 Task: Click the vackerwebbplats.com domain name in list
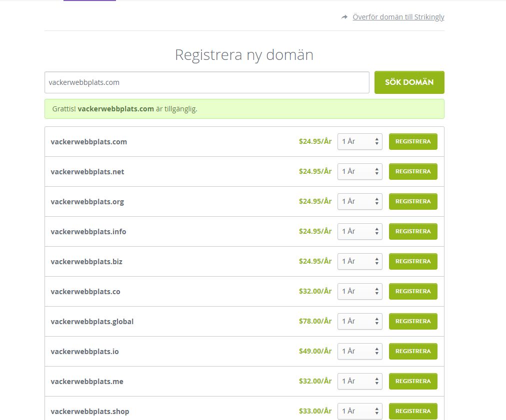coord(88,142)
